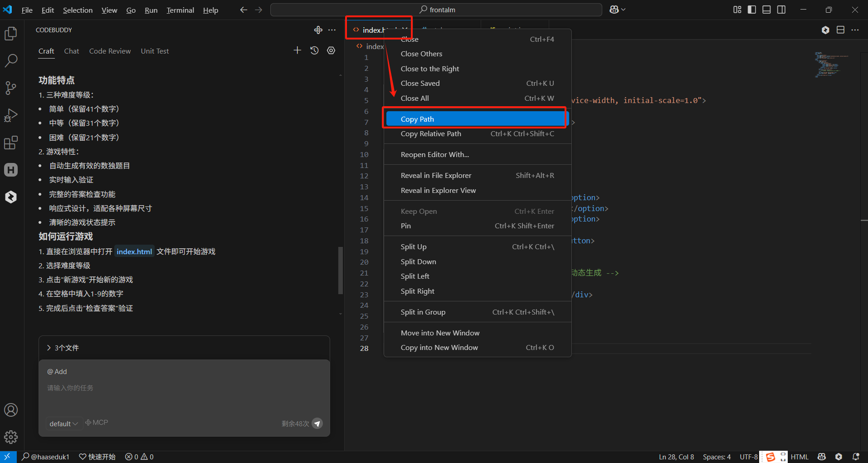Image resolution: width=868 pixels, height=463 pixels.
Task: Open the remote window indicator in status bar
Action: (x=8, y=457)
